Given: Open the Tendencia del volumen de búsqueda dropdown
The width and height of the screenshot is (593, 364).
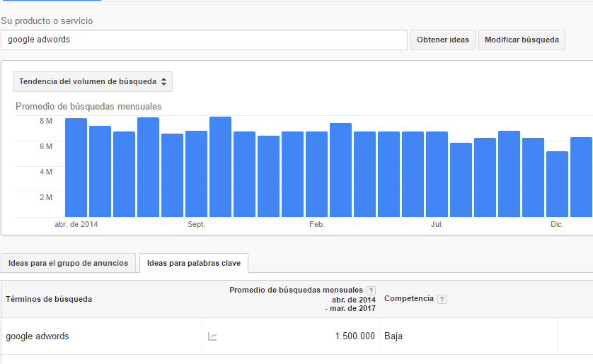Looking at the screenshot, I should [93, 81].
